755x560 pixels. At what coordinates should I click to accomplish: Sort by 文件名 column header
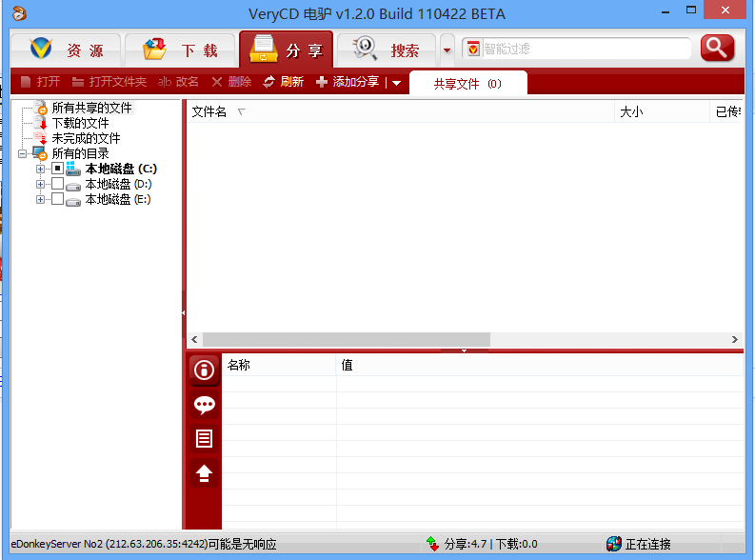pos(400,111)
